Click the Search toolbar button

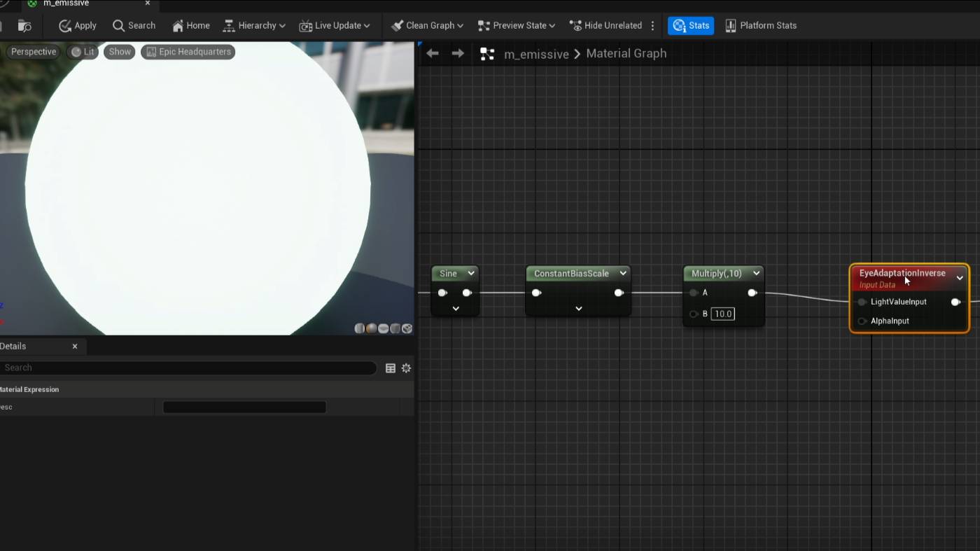(134, 26)
